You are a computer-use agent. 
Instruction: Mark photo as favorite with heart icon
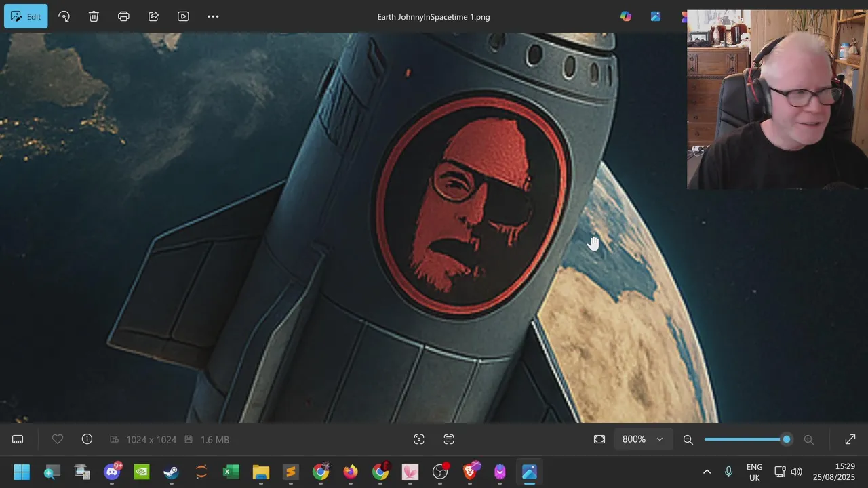58,439
